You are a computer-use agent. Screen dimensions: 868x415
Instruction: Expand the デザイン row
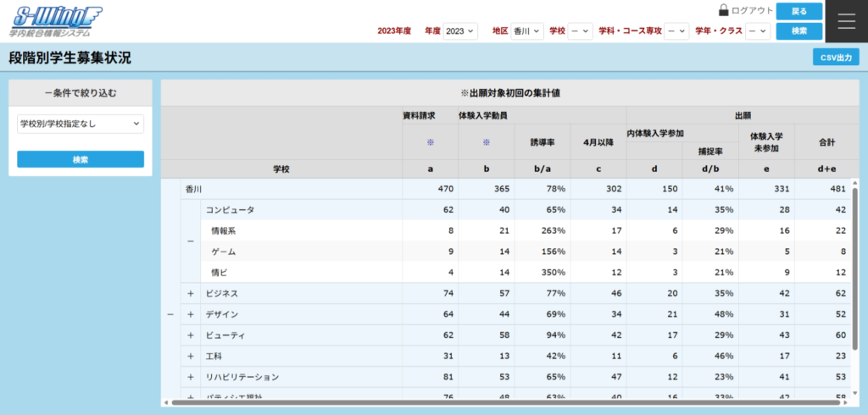click(x=191, y=314)
